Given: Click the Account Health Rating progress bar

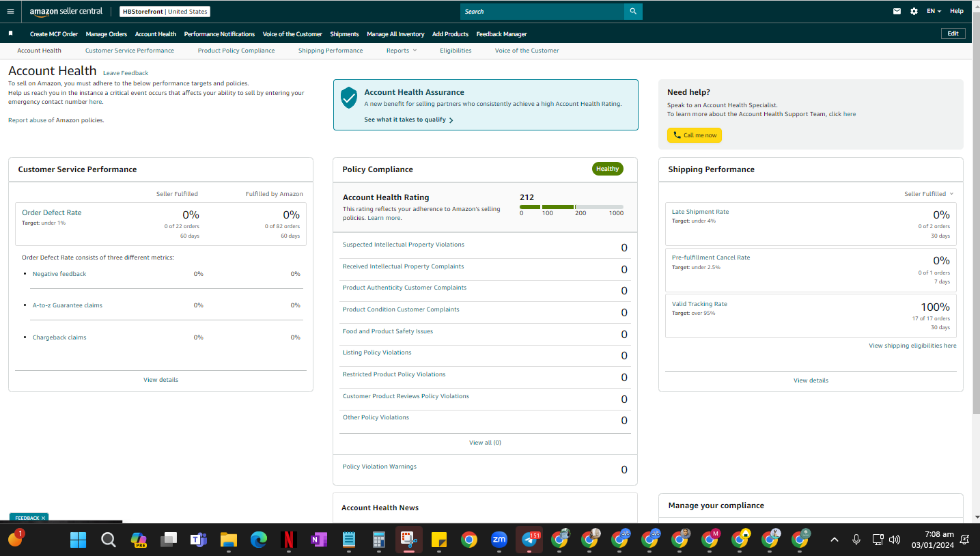Looking at the screenshot, I should (572, 207).
